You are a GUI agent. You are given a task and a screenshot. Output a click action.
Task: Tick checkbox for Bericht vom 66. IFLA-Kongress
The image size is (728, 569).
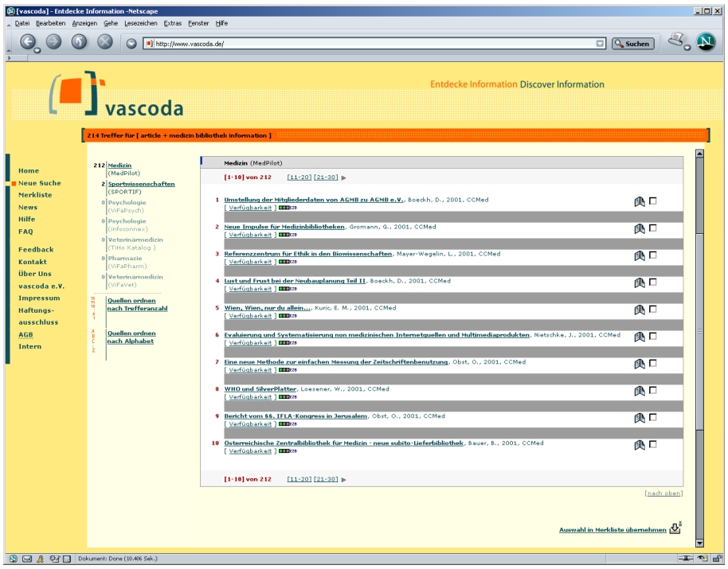pos(653,417)
